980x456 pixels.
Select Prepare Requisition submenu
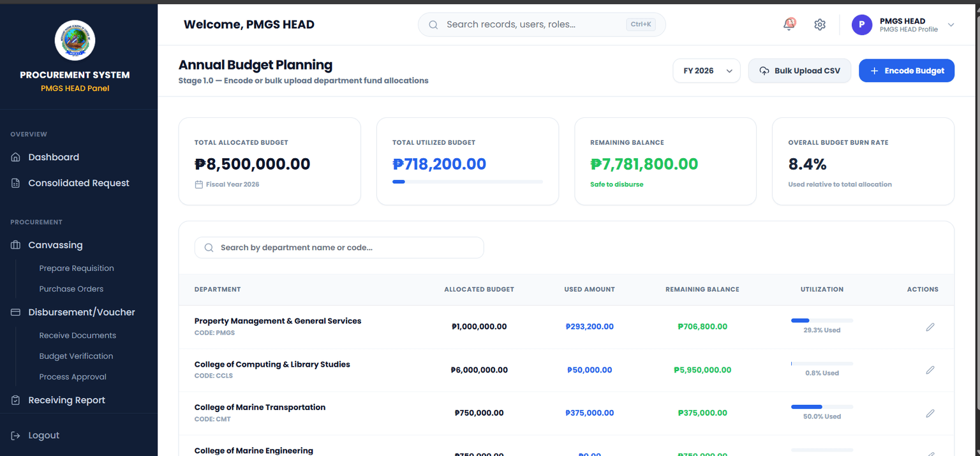point(77,268)
